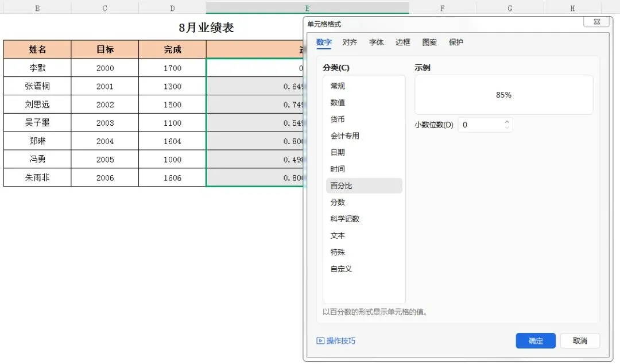This screenshot has width=620, height=364.
Task: Select column C header
Action: [x=105, y=8]
